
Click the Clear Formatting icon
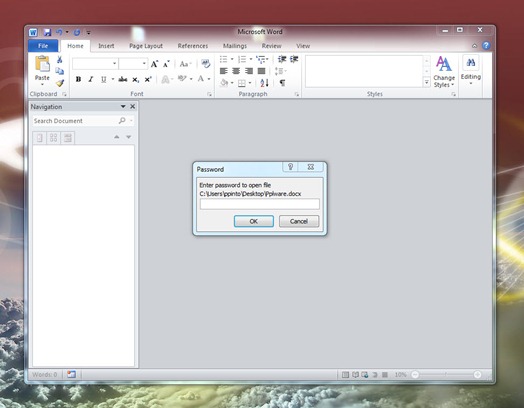206,63
